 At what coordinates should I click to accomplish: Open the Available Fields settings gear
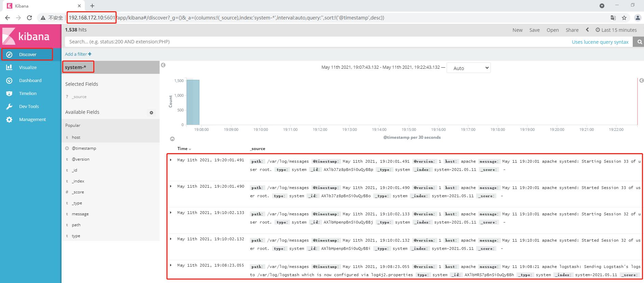(151, 112)
